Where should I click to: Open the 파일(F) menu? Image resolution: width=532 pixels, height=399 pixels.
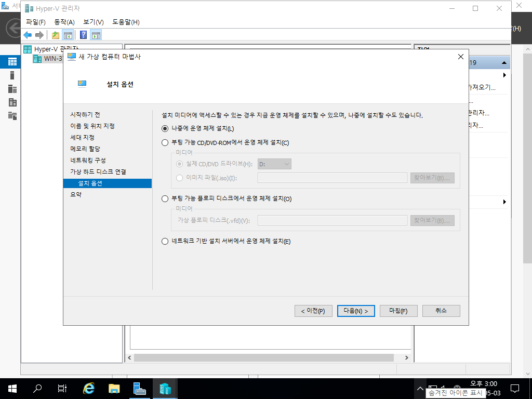coord(36,22)
